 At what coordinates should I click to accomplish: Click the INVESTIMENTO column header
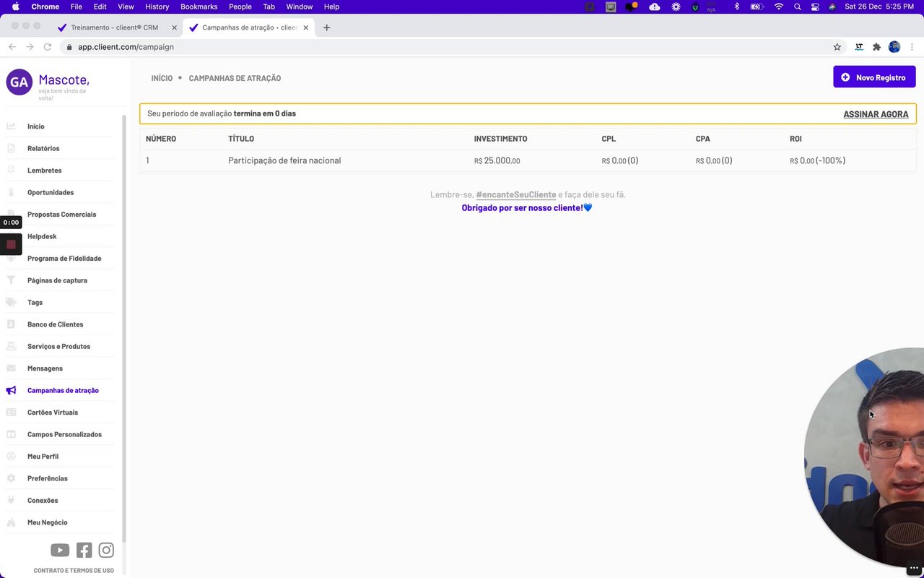[500, 139]
